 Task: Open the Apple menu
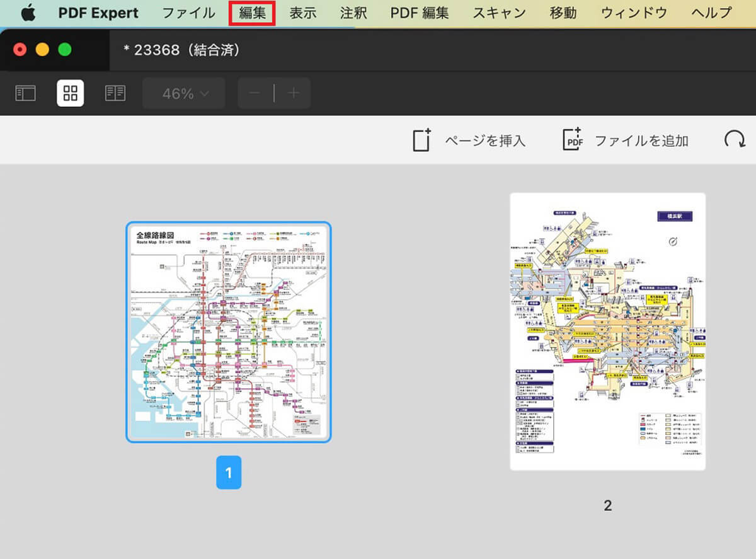[28, 13]
